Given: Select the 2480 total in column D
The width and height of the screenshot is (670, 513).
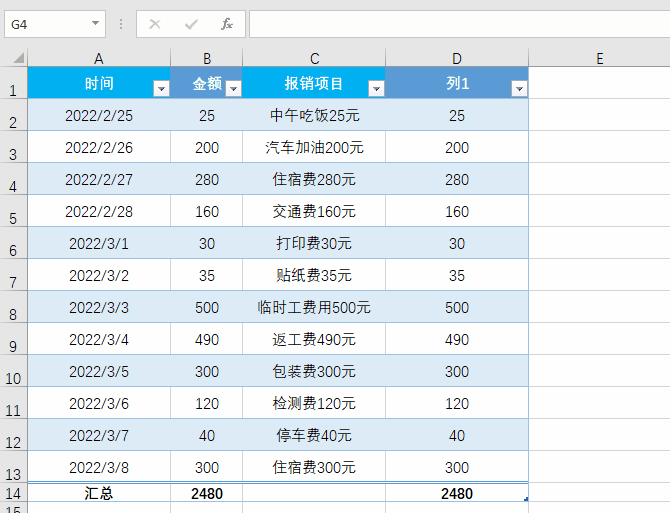Looking at the screenshot, I should point(457,493).
